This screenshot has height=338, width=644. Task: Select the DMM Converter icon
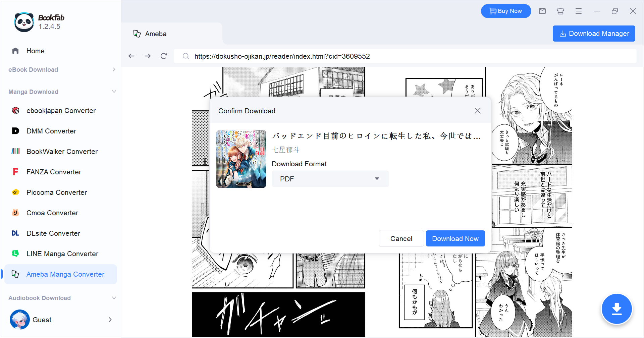15,131
